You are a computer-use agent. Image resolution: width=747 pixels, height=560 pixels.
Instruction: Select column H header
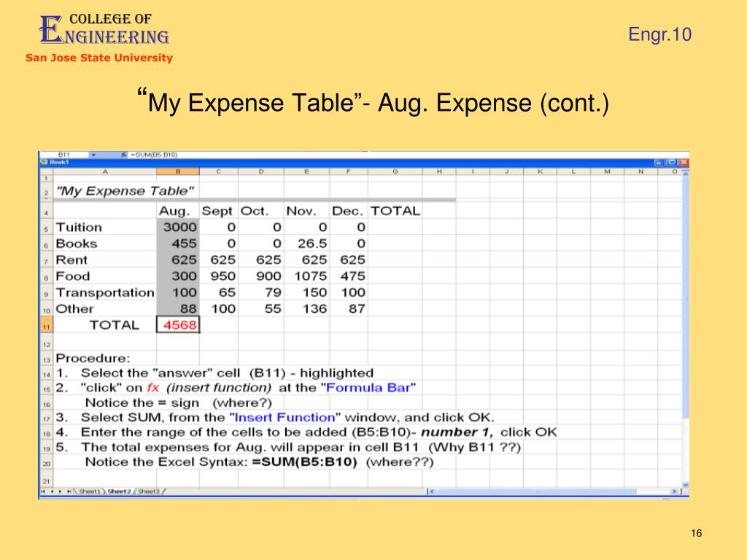coord(439,171)
